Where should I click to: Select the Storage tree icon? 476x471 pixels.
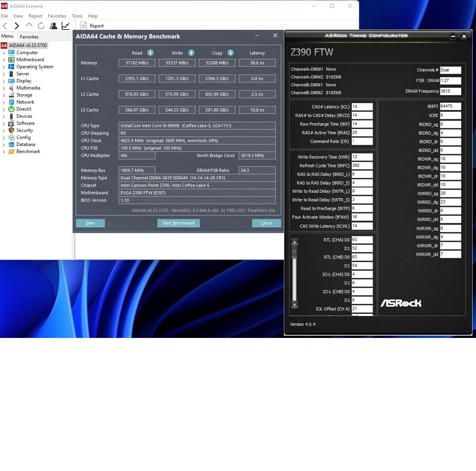pyautogui.click(x=11, y=95)
